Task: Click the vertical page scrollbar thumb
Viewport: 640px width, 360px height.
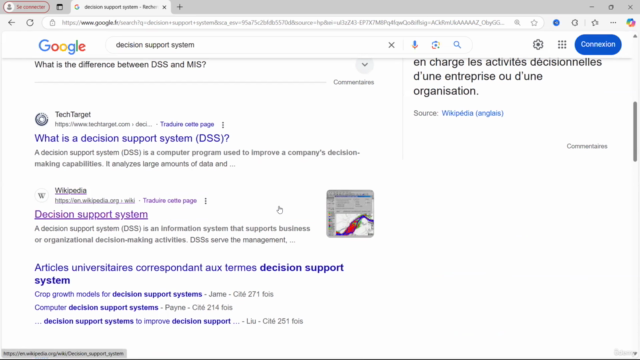Action: (x=635, y=131)
